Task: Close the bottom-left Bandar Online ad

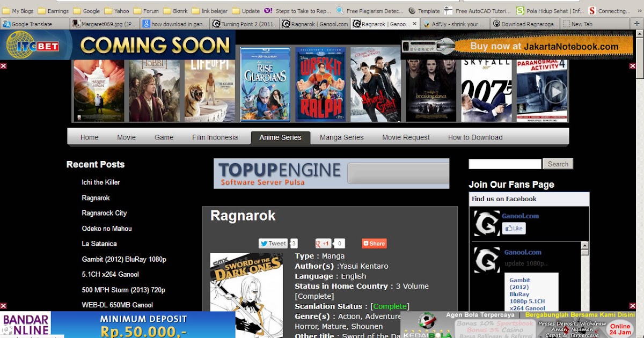Action: coord(3,306)
